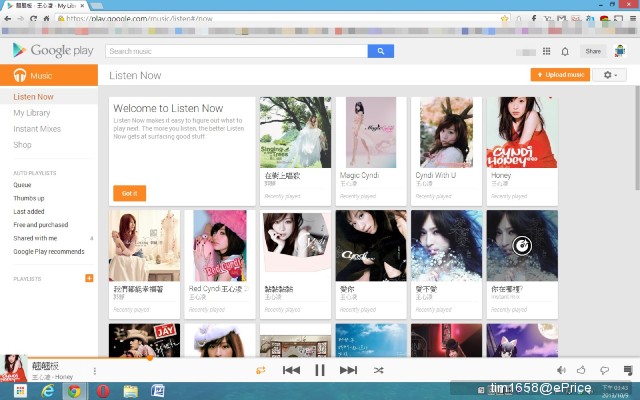Image resolution: width=640 pixels, height=400 pixels.
Task: Open the settings gear dropdown
Action: (x=609, y=75)
